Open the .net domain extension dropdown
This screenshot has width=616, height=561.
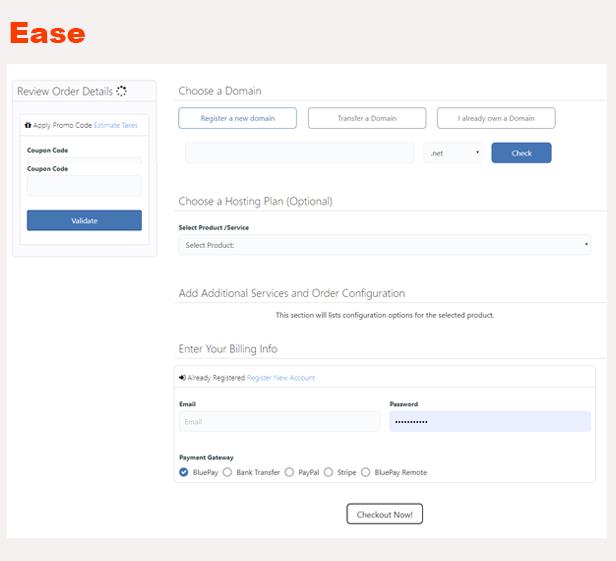[453, 153]
